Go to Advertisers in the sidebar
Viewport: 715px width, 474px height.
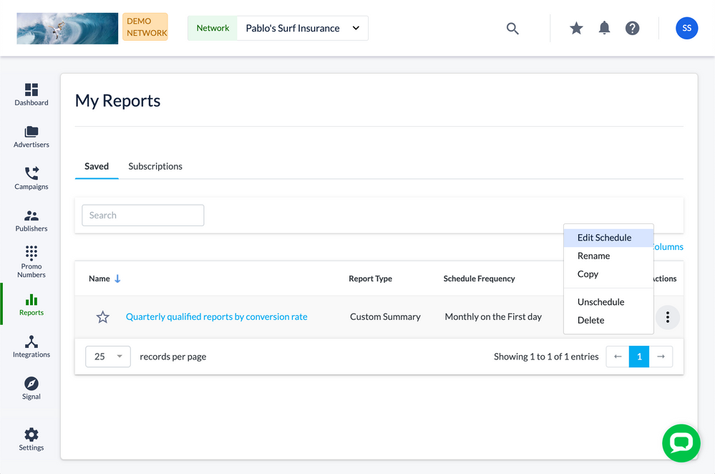31,136
